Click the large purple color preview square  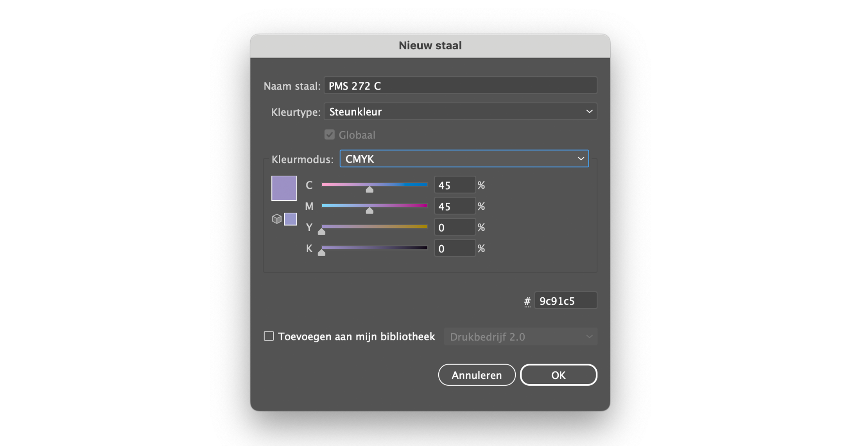[x=284, y=188]
